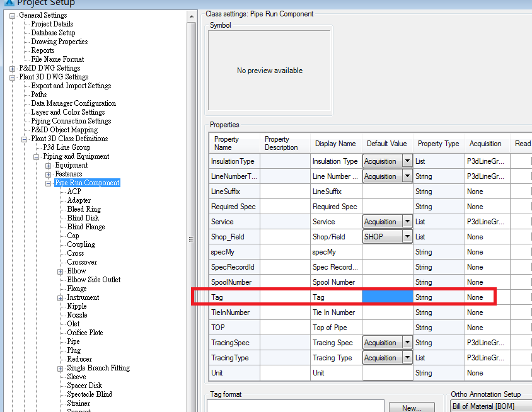Open InsulationType default value dropdown

click(x=407, y=161)
